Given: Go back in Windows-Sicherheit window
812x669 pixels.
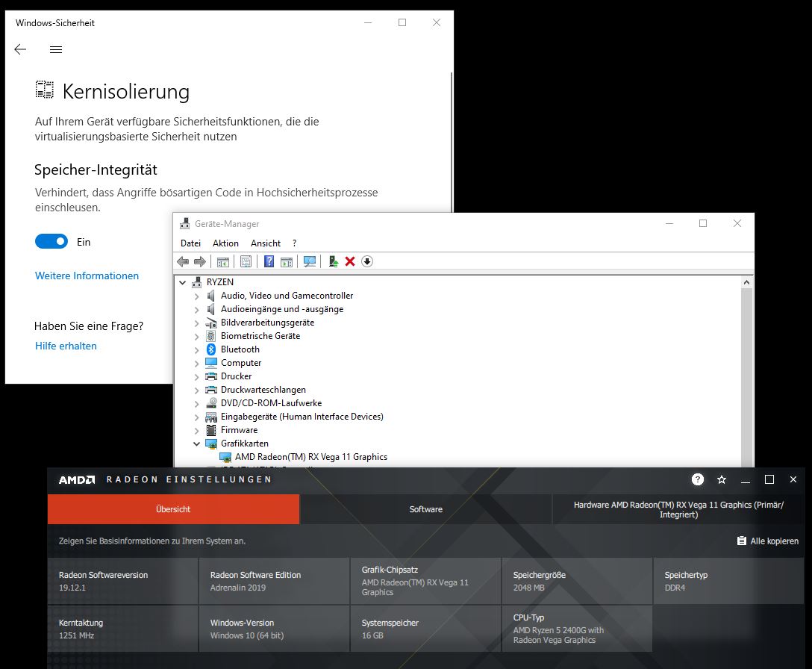Looking at the screenshot, I should coord(20,49).
